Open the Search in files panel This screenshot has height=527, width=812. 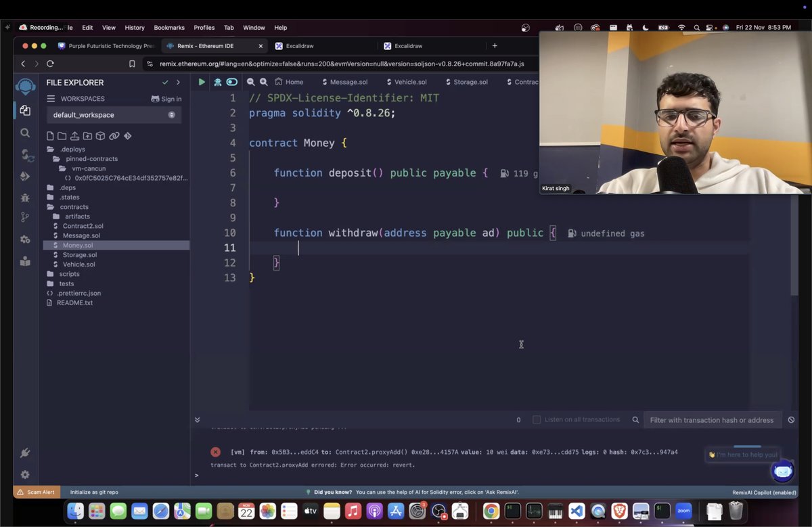click(25, 133)
